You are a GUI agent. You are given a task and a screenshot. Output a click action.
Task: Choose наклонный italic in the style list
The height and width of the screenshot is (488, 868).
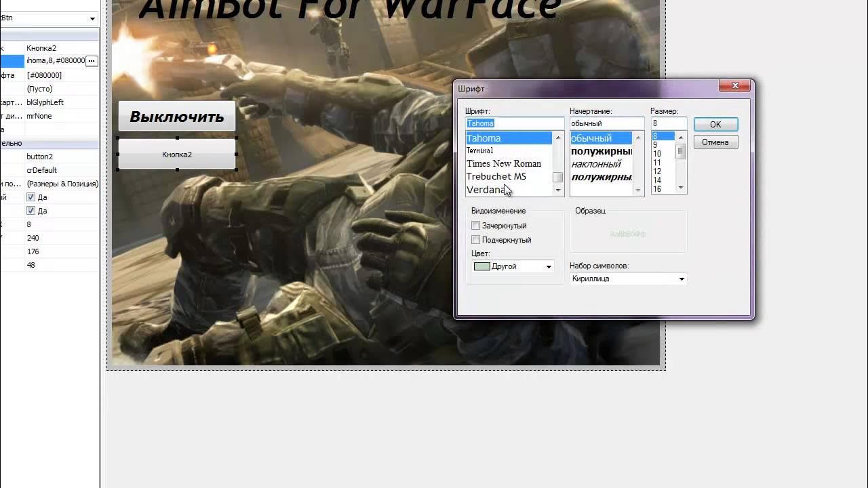[601, 164]
